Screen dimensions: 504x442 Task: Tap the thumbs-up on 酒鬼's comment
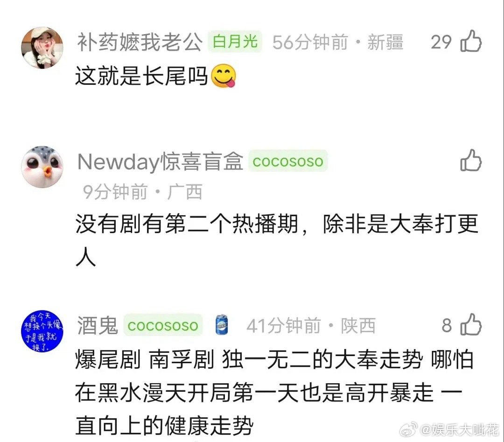[471, 325]
